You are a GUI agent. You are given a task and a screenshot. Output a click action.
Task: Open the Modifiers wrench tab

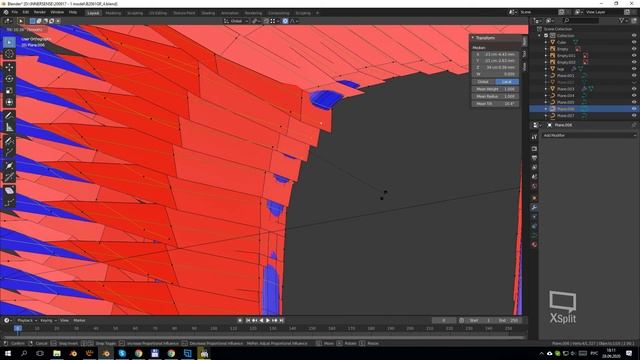[534, 208]
